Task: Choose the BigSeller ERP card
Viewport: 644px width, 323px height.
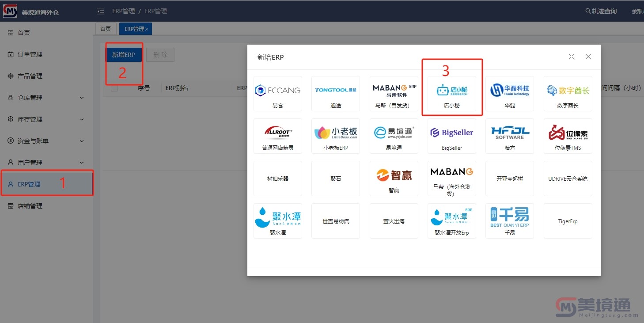Action: pyautogui.click(x=452, y=136)
